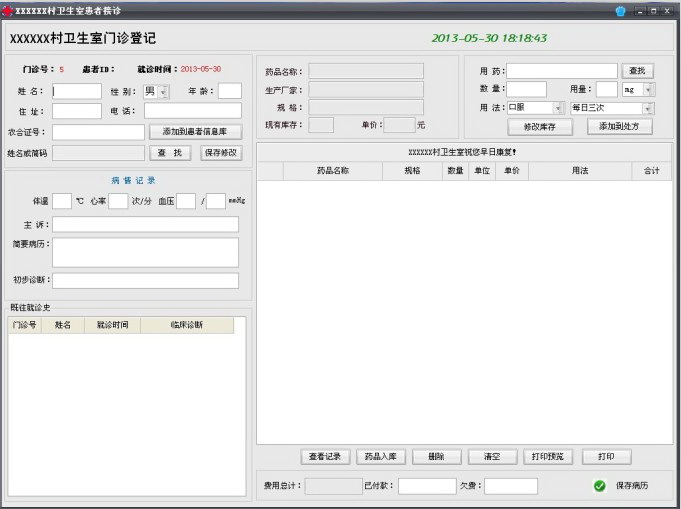681x509 pixels.
Task: Click 姓名 header in history table
Action: point(63,325)
